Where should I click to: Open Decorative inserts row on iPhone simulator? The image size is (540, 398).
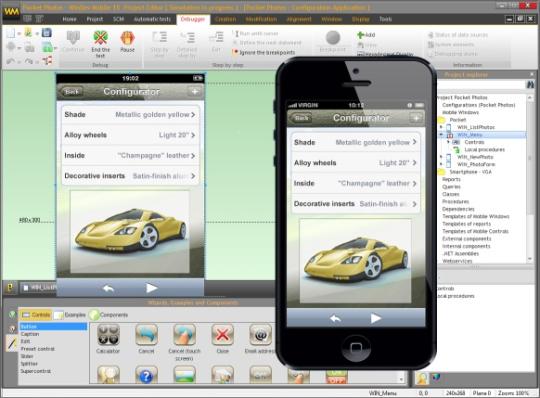click(x=355, y=204)
